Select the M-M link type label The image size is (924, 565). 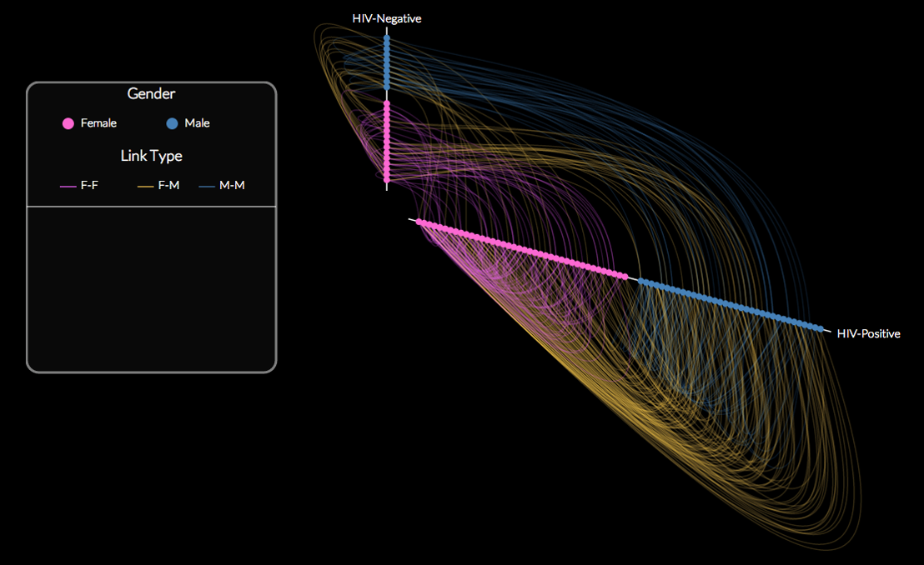(232, 186)
